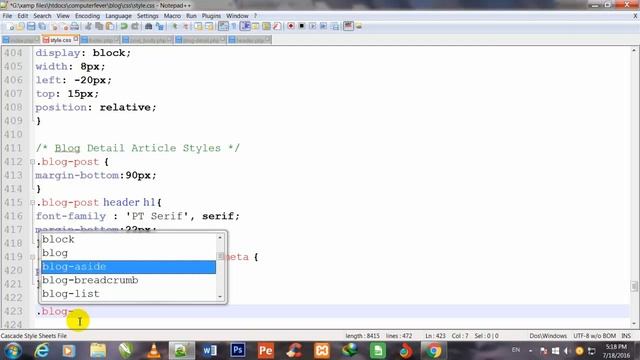Click the Run macro multiple times icon

[x=323, y=27]
